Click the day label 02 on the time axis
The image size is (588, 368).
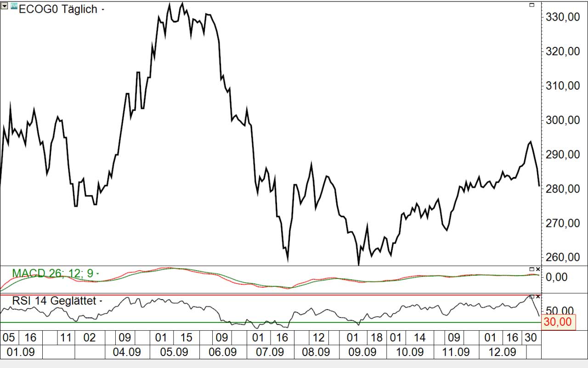[90, 338]
